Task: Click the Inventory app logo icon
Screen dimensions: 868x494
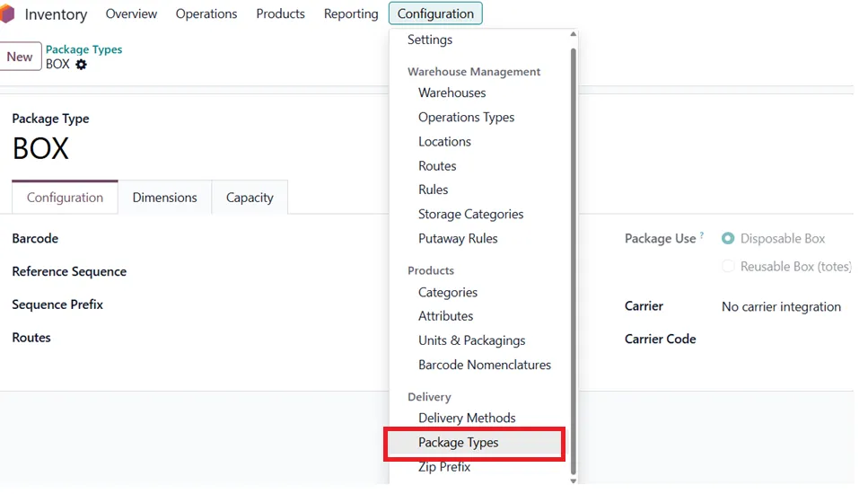Action: 6,13
